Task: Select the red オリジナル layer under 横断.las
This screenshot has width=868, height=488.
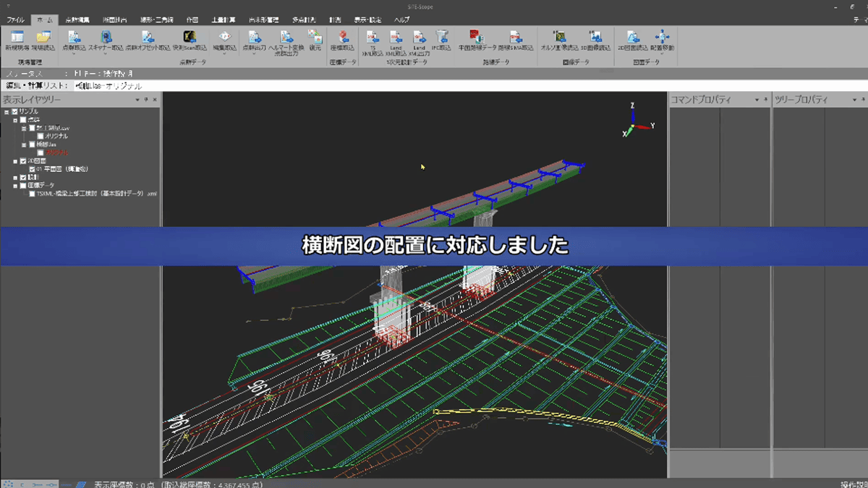Action: pyautogui.click(x=56, y=153)
